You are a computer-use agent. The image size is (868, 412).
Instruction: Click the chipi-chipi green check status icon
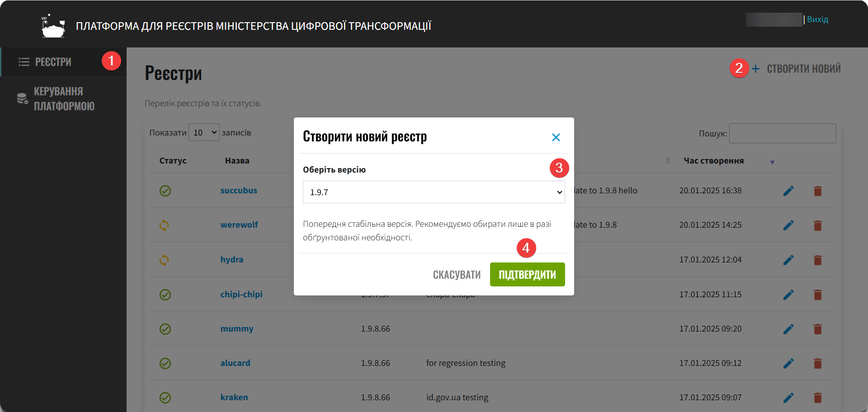165,295
